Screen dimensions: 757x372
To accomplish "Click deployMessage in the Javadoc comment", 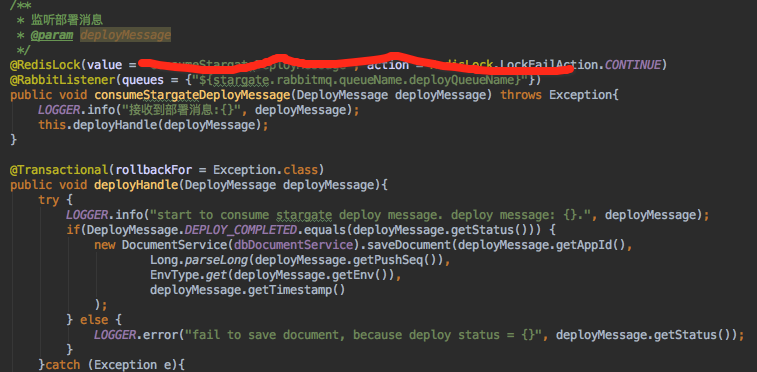I will coord(126,35).
